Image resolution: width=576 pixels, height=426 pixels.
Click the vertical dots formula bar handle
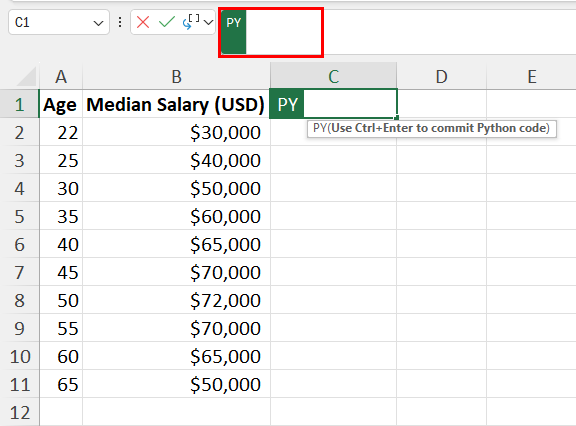click(120, 22)
